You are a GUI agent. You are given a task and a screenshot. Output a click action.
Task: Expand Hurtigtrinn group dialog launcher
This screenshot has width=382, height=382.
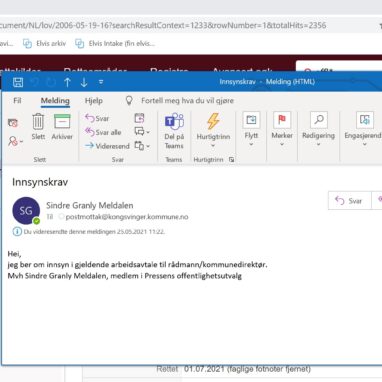pos(231,160)
